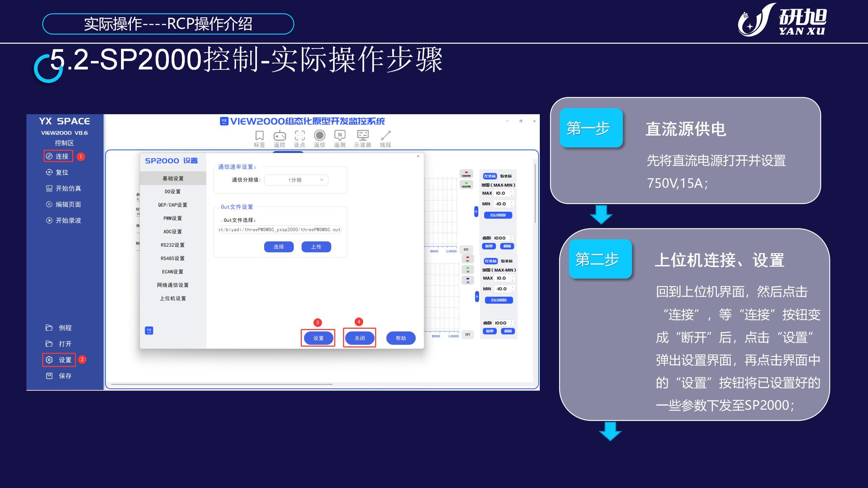Viewport: 868px width, 488px height.
Task: Open the 通信分频值 dropdown showing 1分频
Action: [x=296, y=180]
